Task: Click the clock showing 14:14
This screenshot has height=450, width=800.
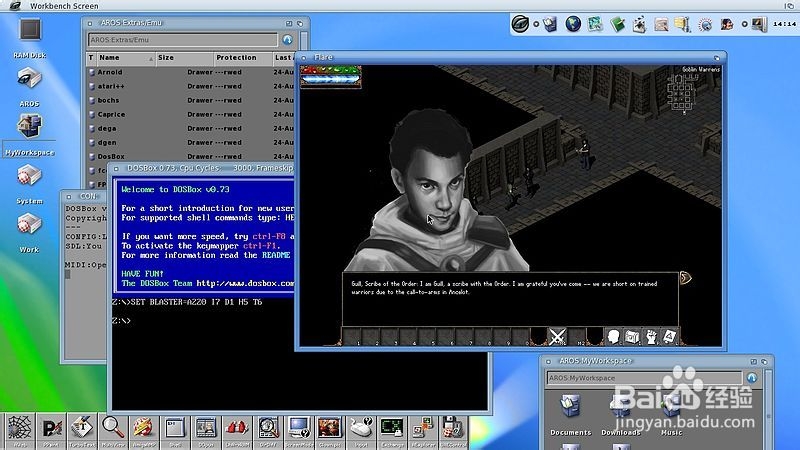Action: tap(784, 24)
